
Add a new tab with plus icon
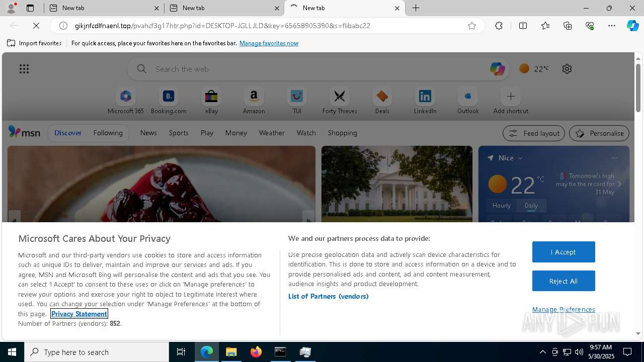point(416,8)
